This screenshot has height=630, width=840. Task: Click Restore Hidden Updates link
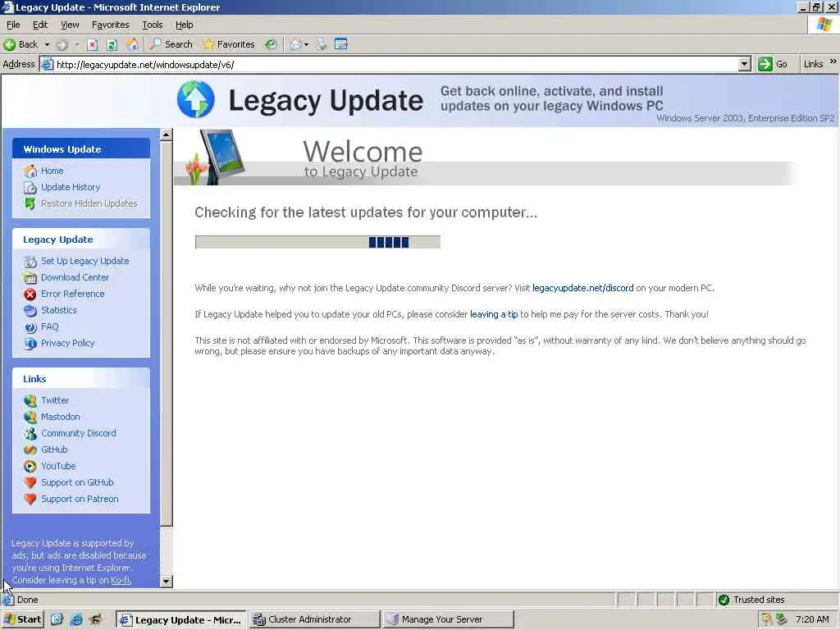89,203
